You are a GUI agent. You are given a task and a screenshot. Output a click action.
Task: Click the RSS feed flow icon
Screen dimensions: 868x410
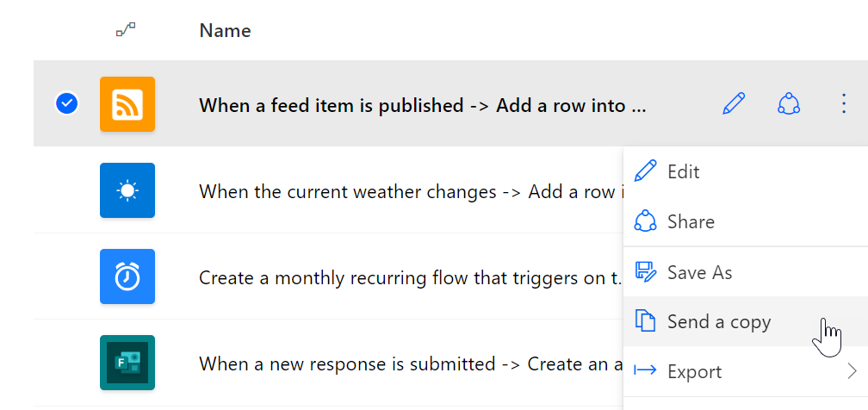(x=127, y=104)
